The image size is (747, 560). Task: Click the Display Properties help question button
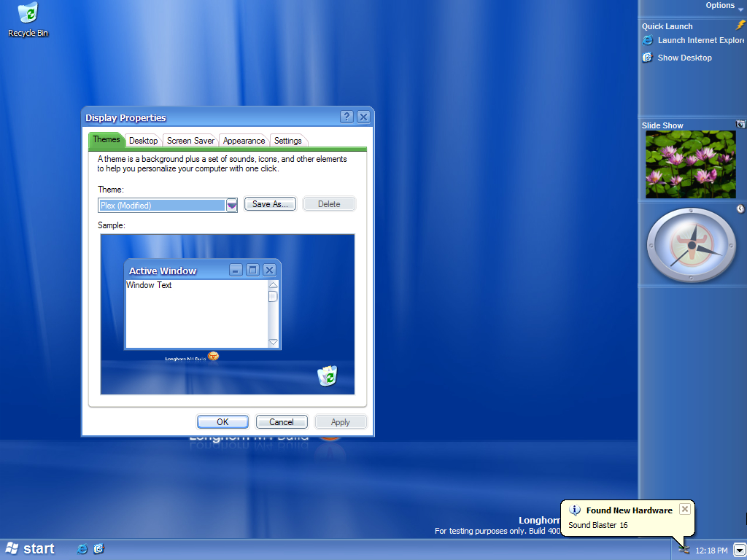347,117
